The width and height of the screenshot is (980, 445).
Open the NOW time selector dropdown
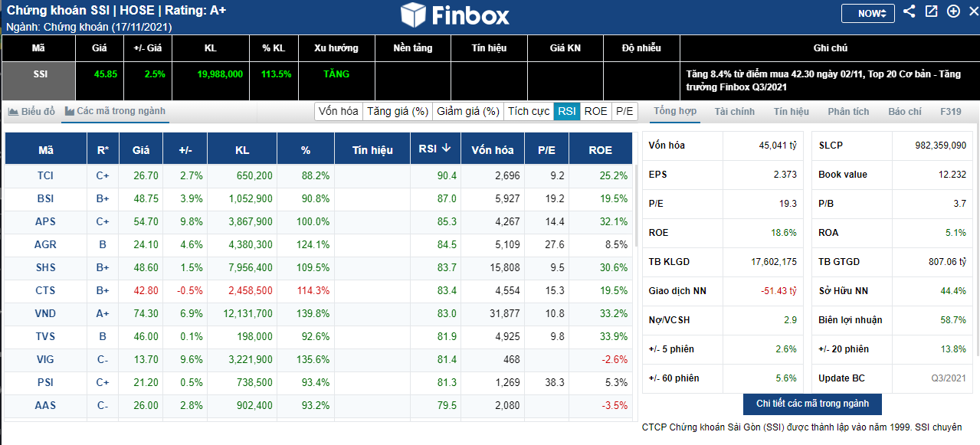(867, 13)
